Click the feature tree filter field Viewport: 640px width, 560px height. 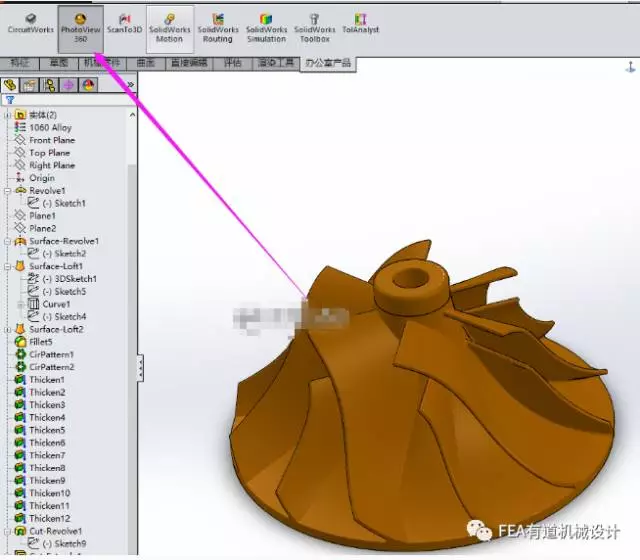coord(69,100)
